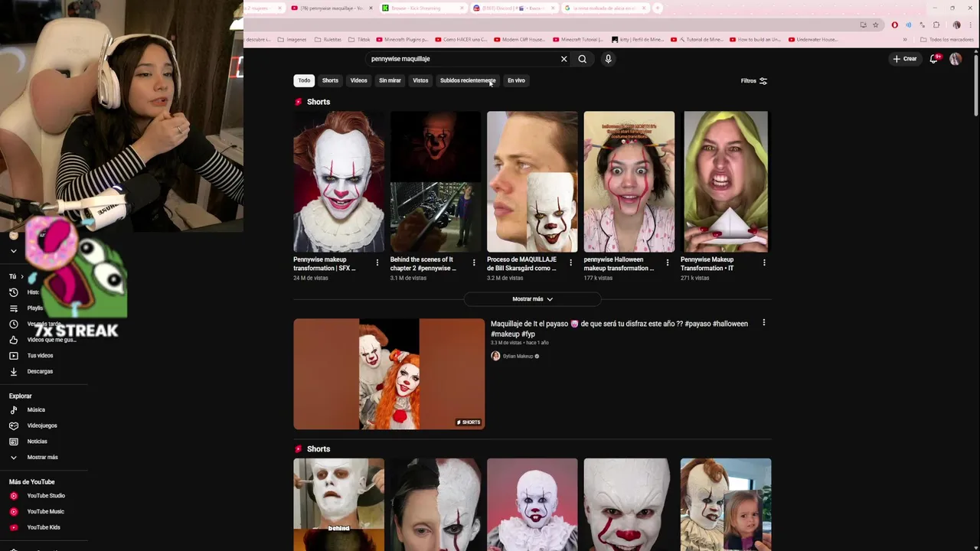Viewport: 980px width, 551px height.
Task: Click the Opera red extension icon
Action: [x=894, y=24]
